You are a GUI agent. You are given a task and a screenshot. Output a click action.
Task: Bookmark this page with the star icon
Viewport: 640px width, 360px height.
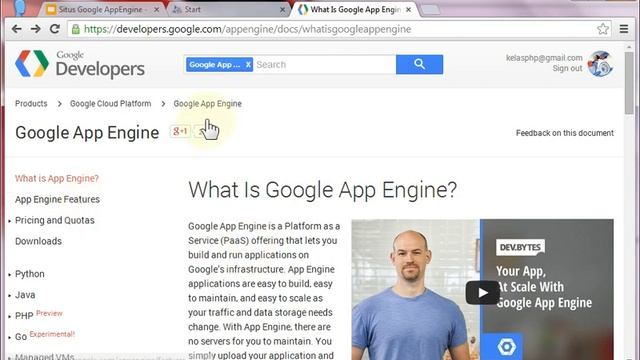tap(602, 29)
